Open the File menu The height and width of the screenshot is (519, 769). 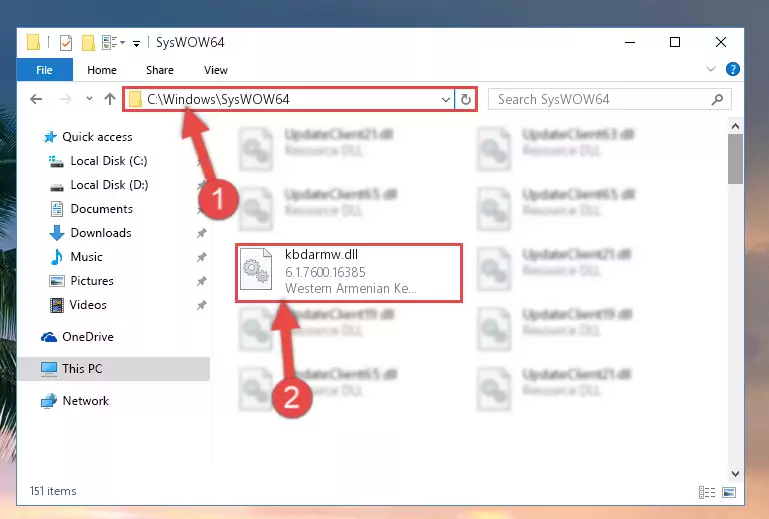click(x=45, y=70)
